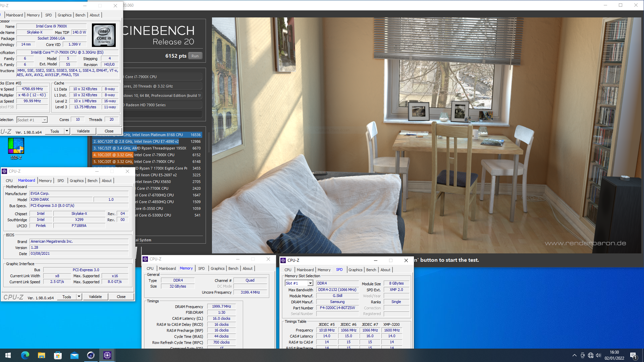The width and height of the screenshot is (644, 362).
Task: Open volume speaker tray icon
Action: [598, 355]
